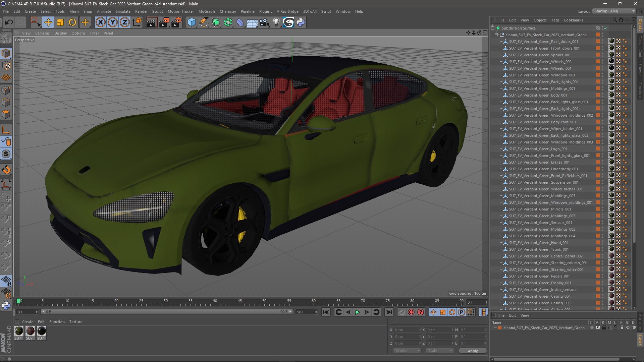Screen dimensions: 644x362
Task: Collapse the Xiaomi_SU7_EV_Sleek_Car_2023_Verdant_Green null group
Action: [x=497, y=35]
